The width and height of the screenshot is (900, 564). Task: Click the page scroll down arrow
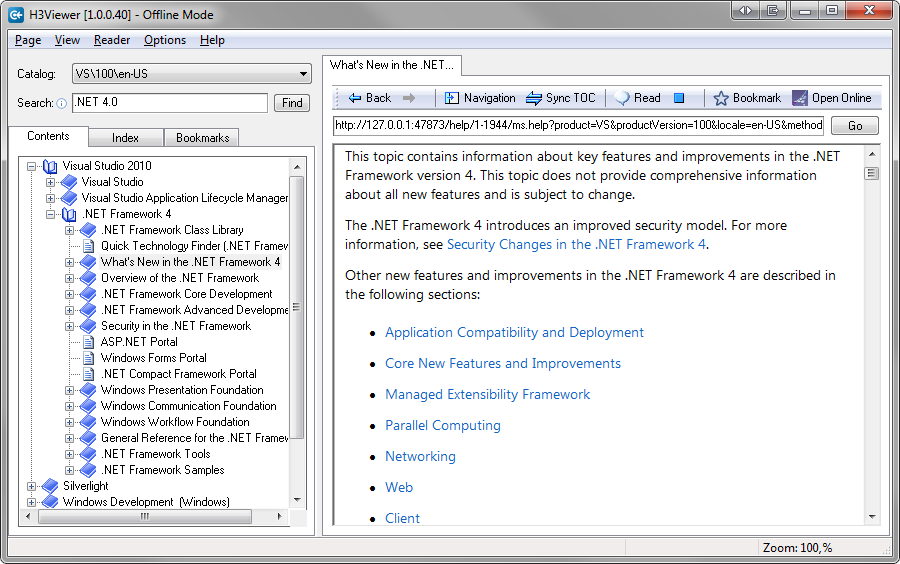[x=872, y=517]
